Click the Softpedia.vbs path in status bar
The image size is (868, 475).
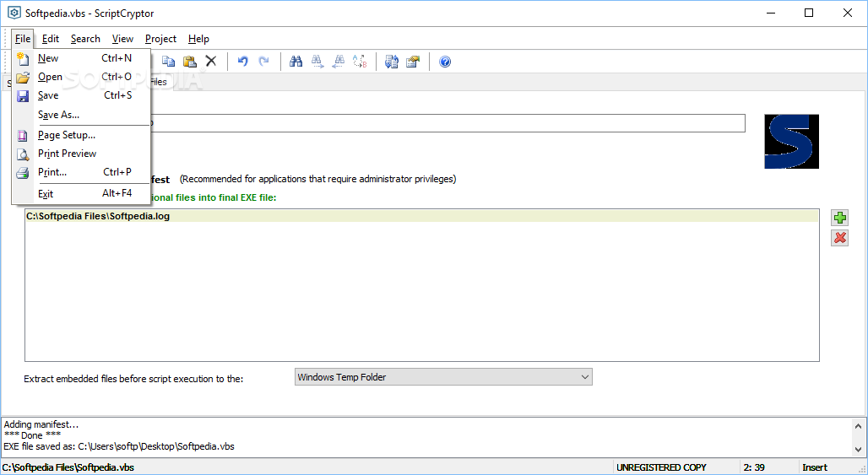68,467
